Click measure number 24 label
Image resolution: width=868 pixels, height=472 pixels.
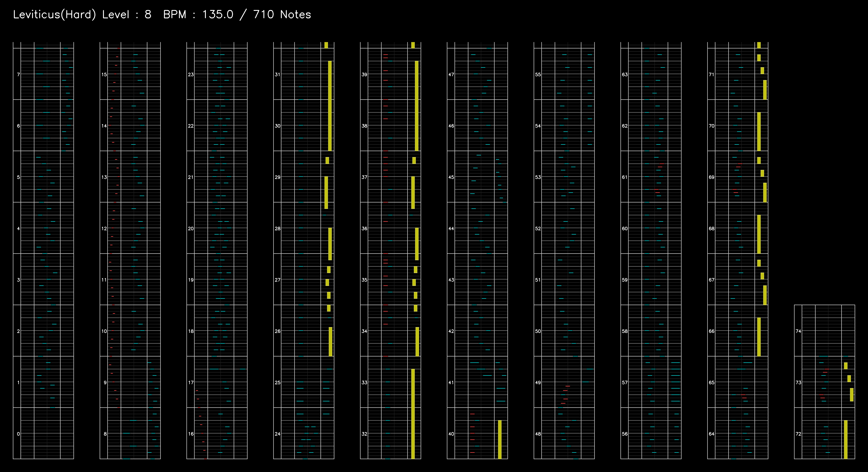(x=277, y=434)
